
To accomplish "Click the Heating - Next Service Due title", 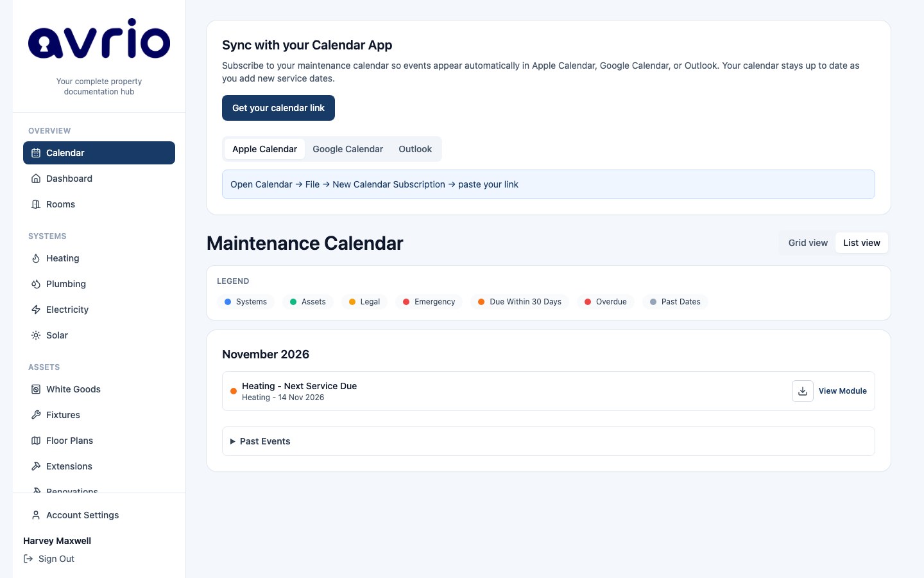I will [299, 386].
